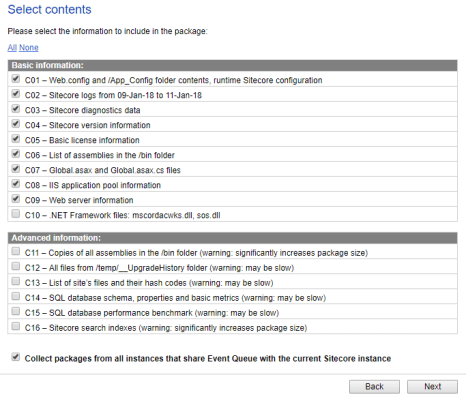Click 'C04 – Sitecore version information' label
The image size is (466, 401).
coord(88,125)
